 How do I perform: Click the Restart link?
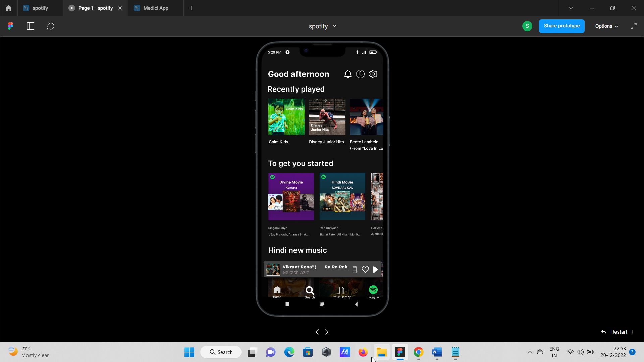coord(620,331)
